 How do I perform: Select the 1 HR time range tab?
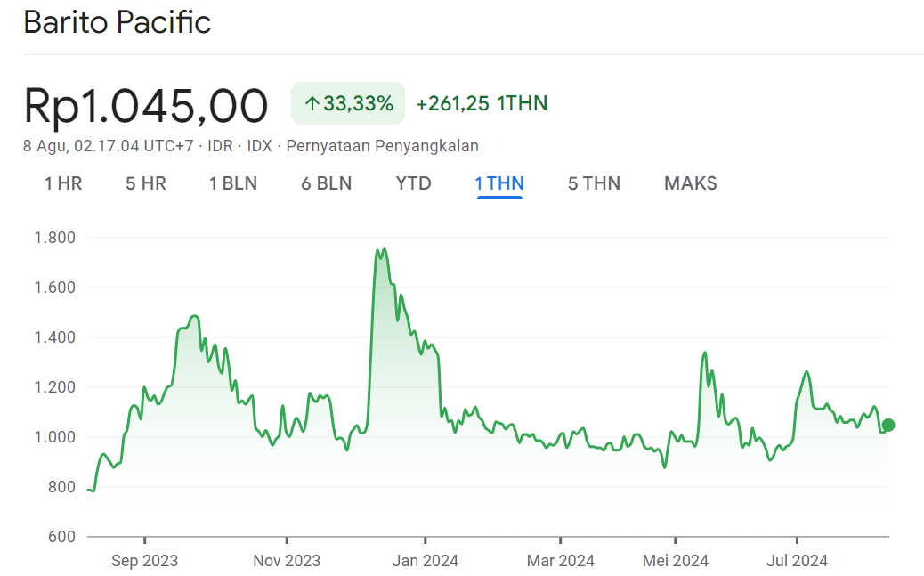click(x=63, y=183)
